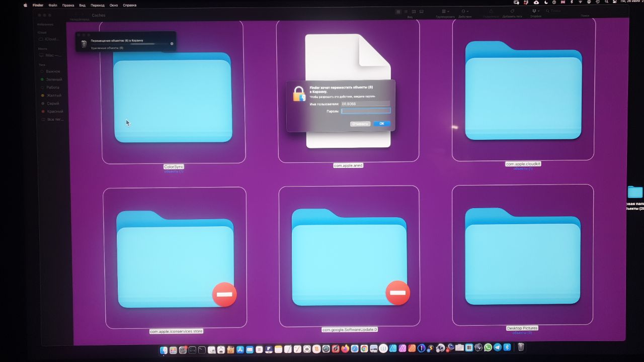Screen dimensions: 644x362
Task: Launch Safari from the Dock
Action: click(x=355, y=348)
